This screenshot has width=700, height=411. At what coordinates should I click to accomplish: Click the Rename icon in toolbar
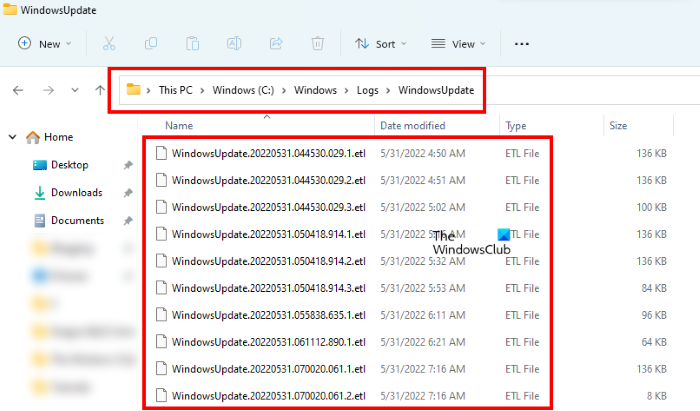click(x=234, y=44)
